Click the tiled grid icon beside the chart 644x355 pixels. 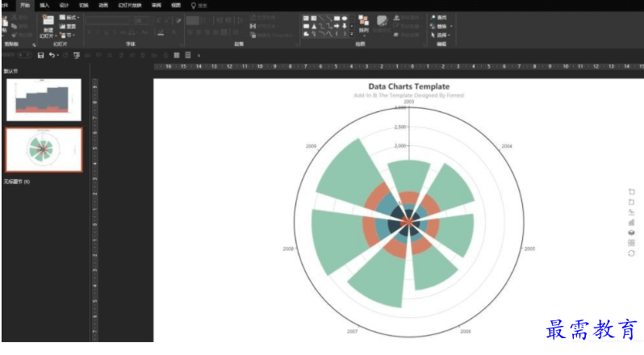click(x=631, y=243)
